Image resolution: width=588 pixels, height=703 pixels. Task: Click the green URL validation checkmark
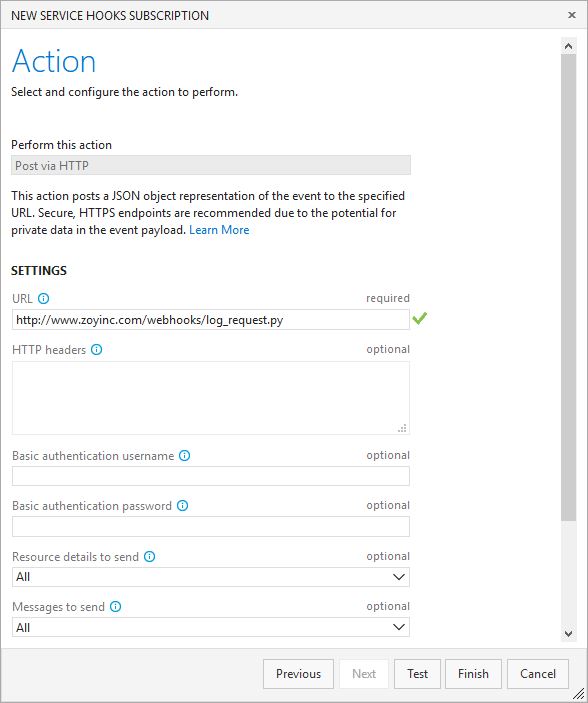point(420,318)
